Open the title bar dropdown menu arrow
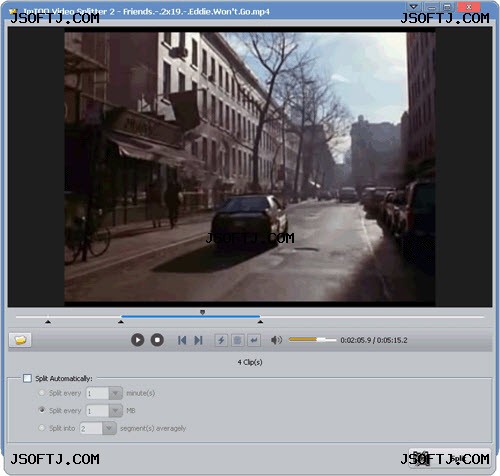This screenshot has height=476, width=500. pos(413,7)
